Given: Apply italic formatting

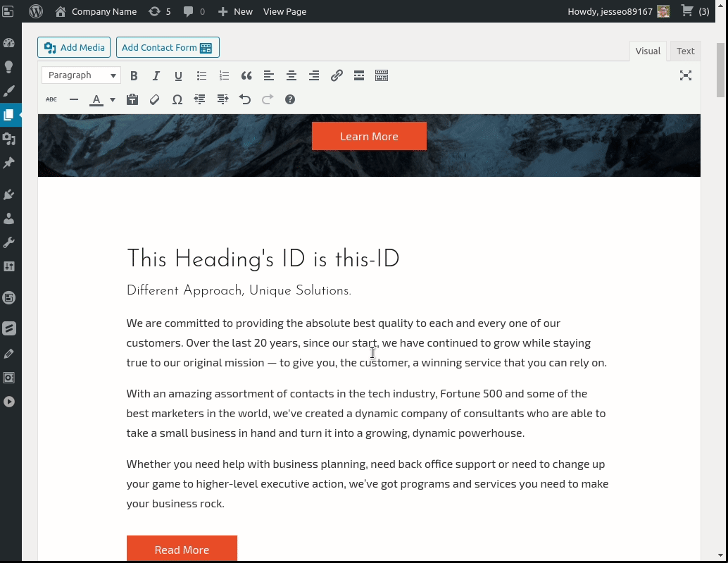Looking at the screenshot, I should point(156,75).
